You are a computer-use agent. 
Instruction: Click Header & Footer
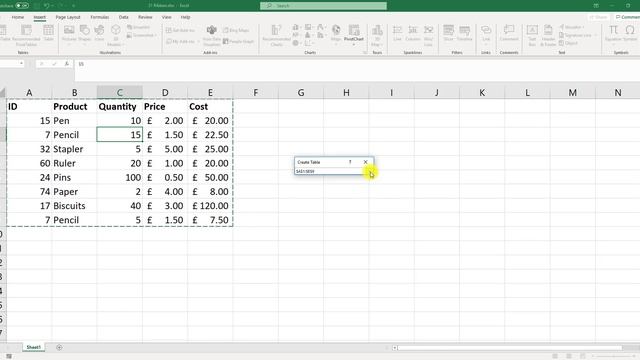tap(548, 35)
